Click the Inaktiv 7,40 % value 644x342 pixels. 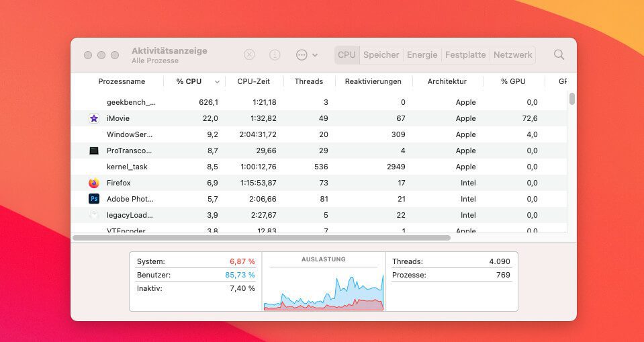242,288
